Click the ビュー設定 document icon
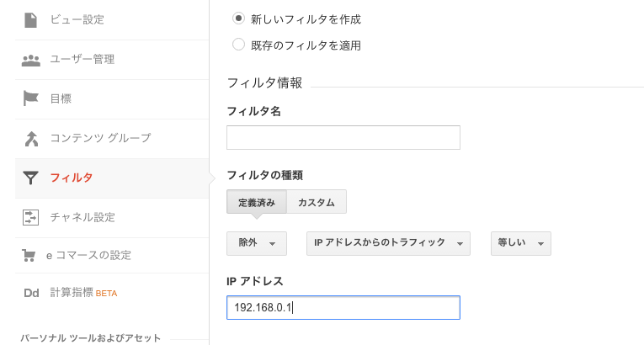Image resolution: width=644 pixels, height=345 pixels. click(31, 19)
